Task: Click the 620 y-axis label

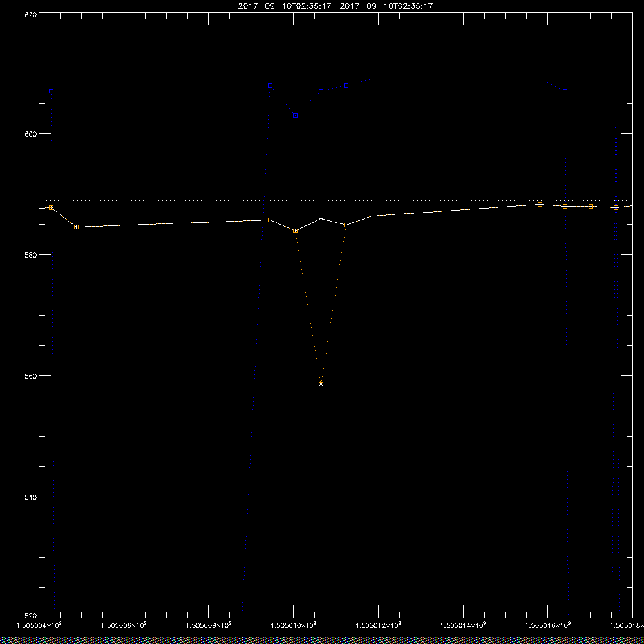Action: pos(30,15)
